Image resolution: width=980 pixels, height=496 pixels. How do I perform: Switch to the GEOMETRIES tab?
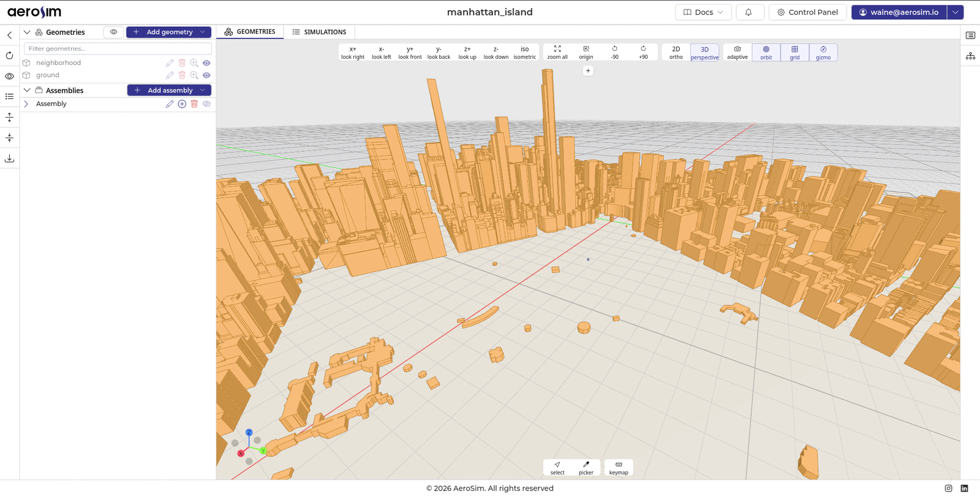pyautogui.click(x=250, y=32)
